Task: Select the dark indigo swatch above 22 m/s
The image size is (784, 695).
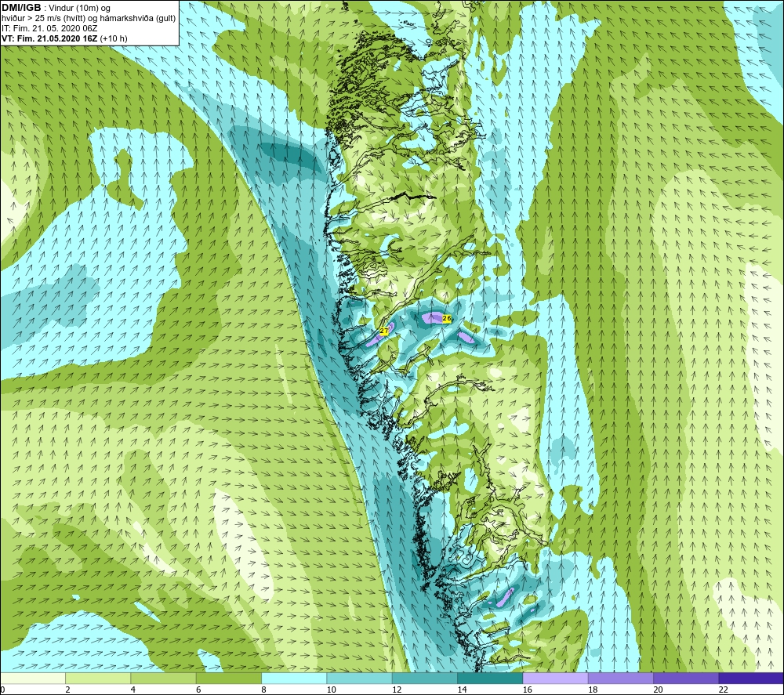Action: [x=751, y=678]
